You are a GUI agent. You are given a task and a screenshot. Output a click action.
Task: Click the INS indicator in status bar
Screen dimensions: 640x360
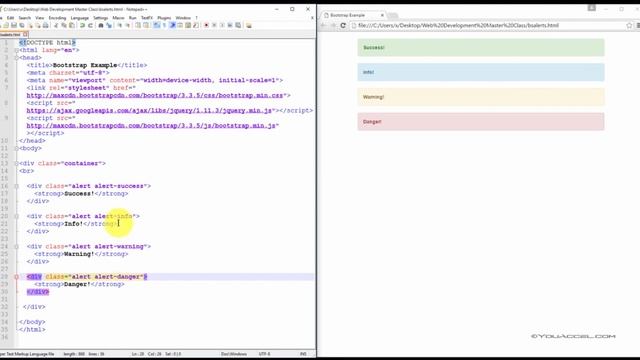pyautogui.click(x=303, y=354)
